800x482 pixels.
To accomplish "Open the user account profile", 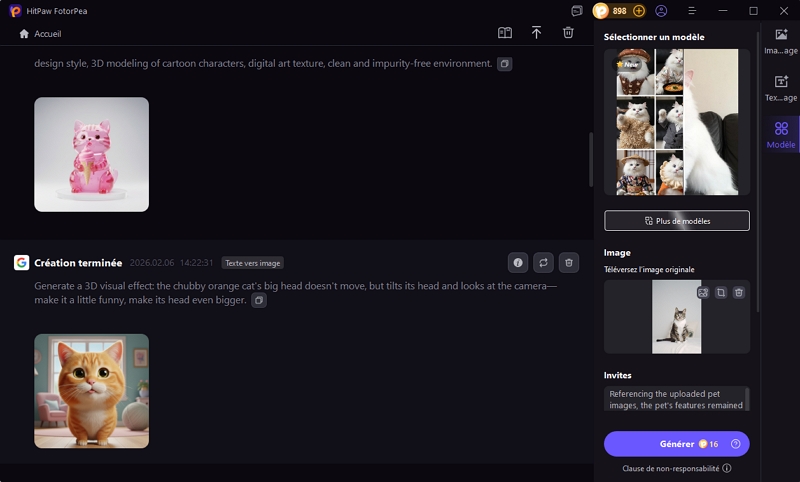I will [661, 11].
